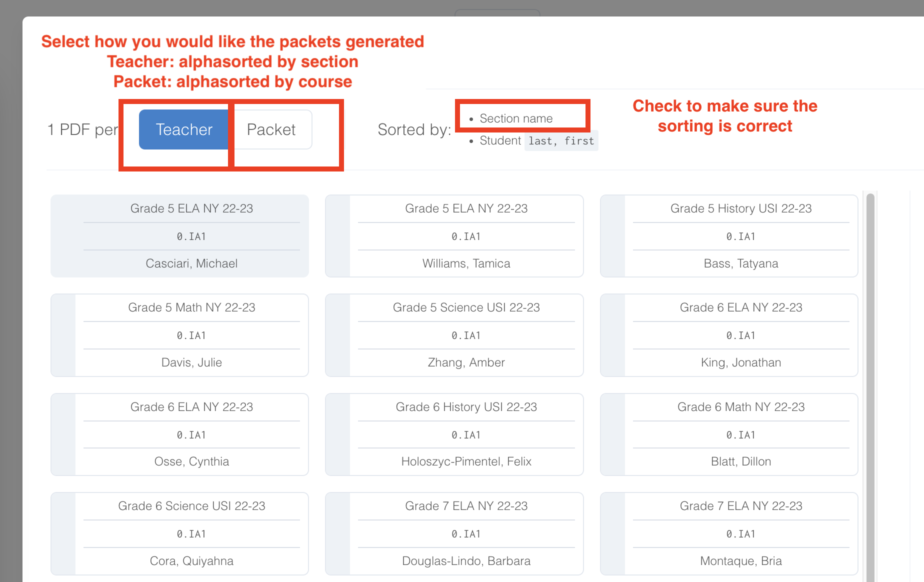Select the Cora, Quiyahna Grade 6 Science card
Viewport: 924px width, 582px height.
(179, 533)
